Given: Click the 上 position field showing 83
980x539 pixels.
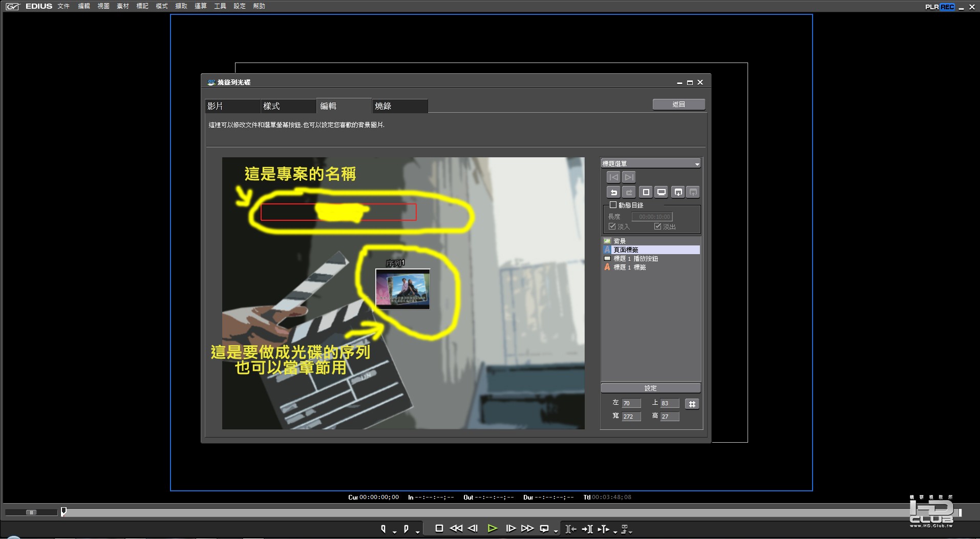Looking at the screenshot, I should (x=670, y=403).
